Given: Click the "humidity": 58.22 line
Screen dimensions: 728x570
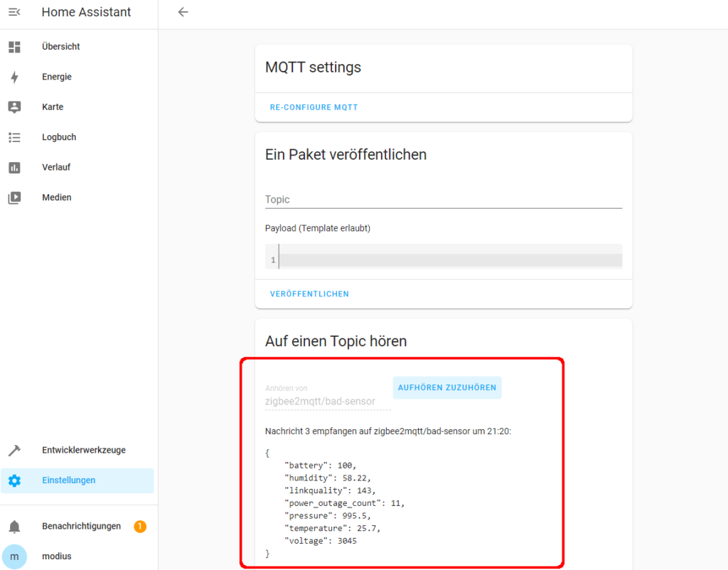Looking at the screenshot, I should coord(327,478).
